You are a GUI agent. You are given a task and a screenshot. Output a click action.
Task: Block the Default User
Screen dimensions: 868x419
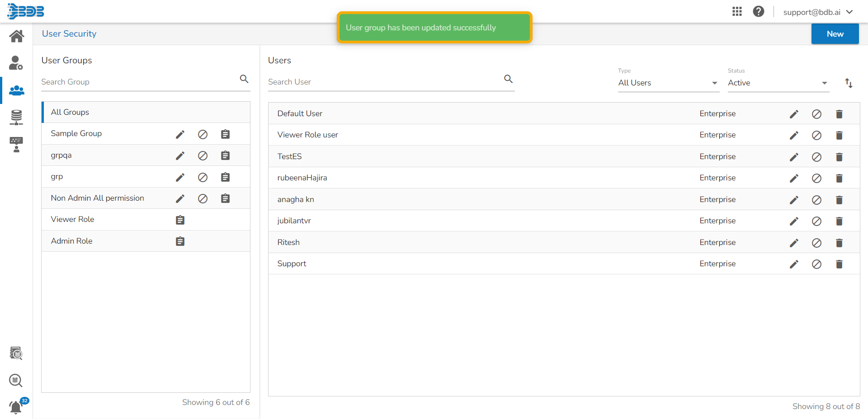(x=816, y=114)
